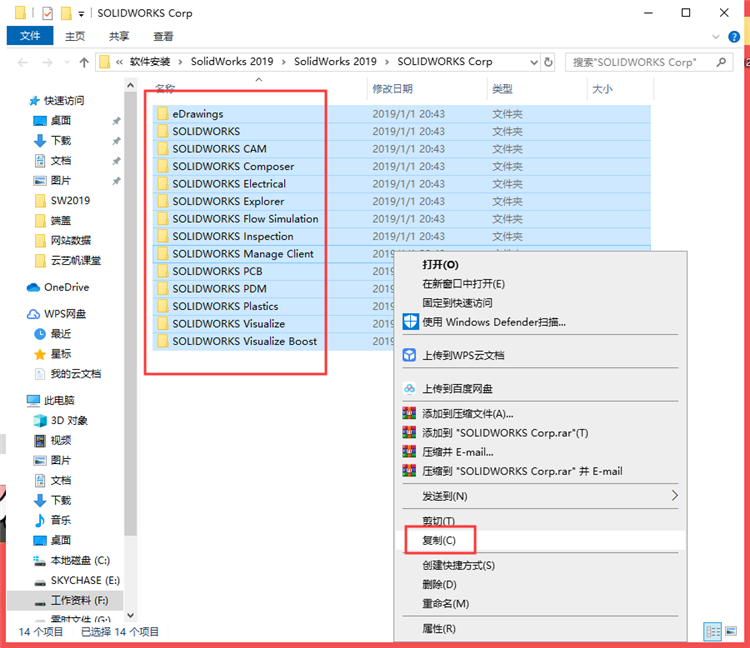Click the sidebar scroll up arrow
This screenshot has width=750, height=648.
point(130,86)
